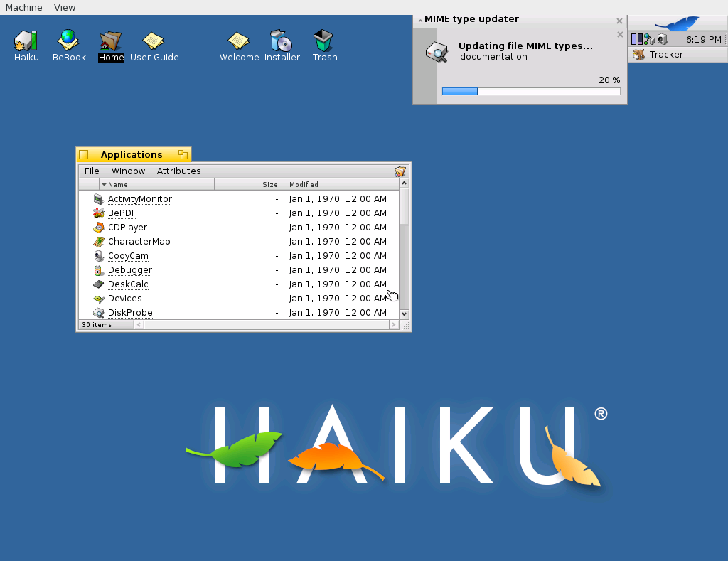The image size is (728, 561).
Task: Click the MIME updater magnifier icon
Action: coord(437,52)
